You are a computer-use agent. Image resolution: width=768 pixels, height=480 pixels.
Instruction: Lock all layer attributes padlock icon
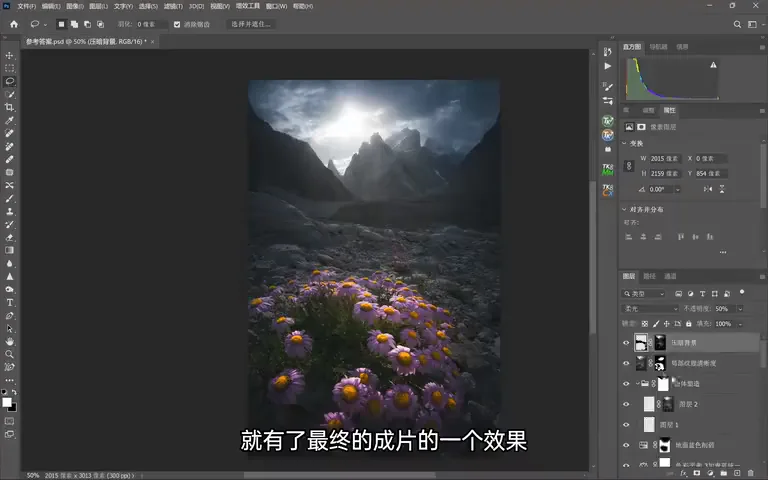(689, 324)
